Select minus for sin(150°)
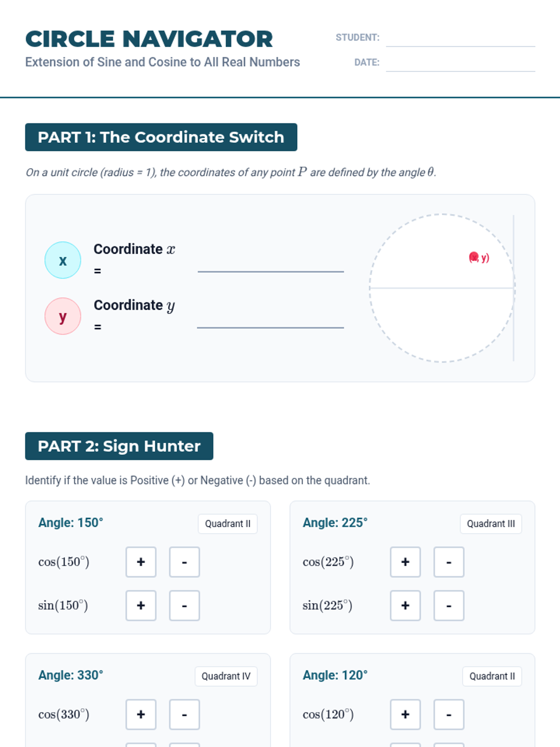Image resolution: width=560 pixels, height=747 pixels. (x=184, y=606)
